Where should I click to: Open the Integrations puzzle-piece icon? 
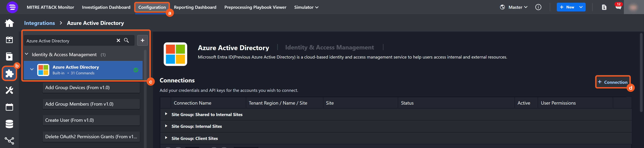pos(9,73)
